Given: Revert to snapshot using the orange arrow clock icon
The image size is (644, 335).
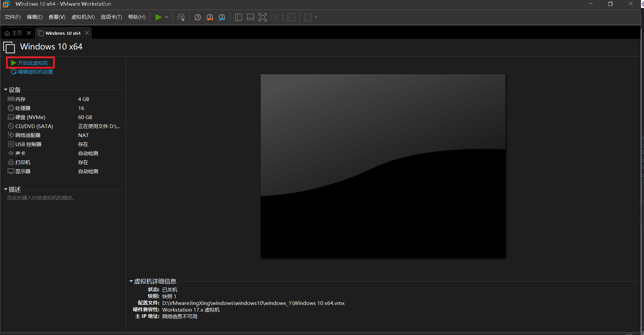Looking at the screenshot, I should tap(210, 17).
